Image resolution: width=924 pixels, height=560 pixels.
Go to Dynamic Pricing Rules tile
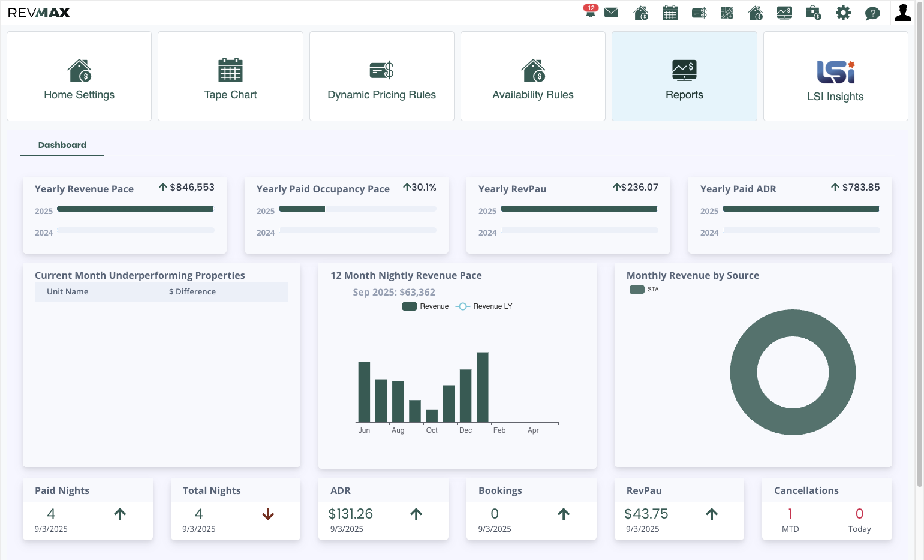(382, 76)
